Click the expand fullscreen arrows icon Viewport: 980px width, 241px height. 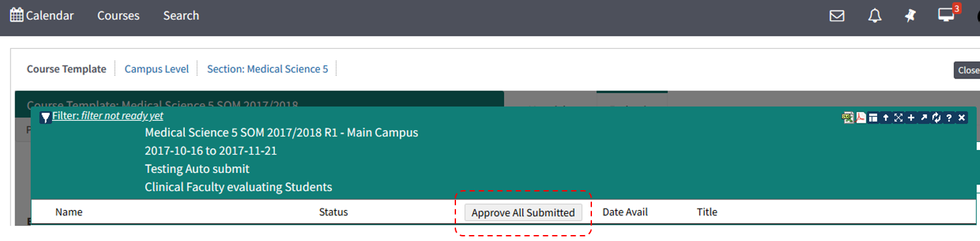point(899,118)
